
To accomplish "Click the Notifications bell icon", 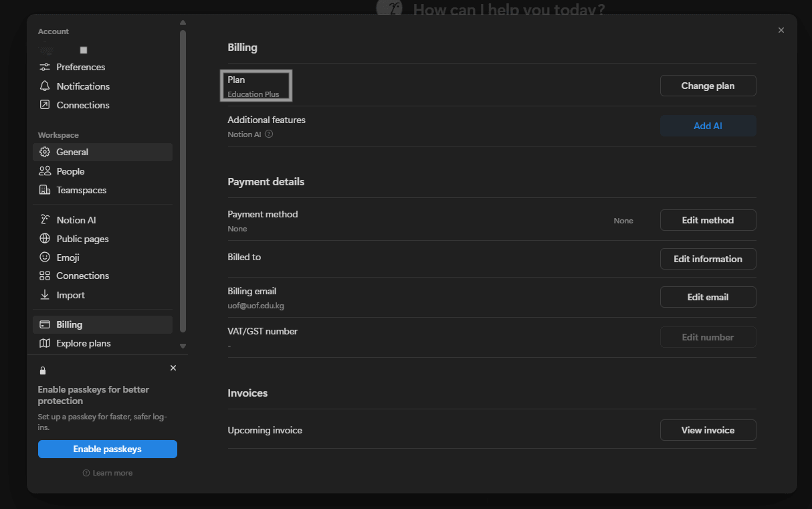I will [x=45, y=86].
